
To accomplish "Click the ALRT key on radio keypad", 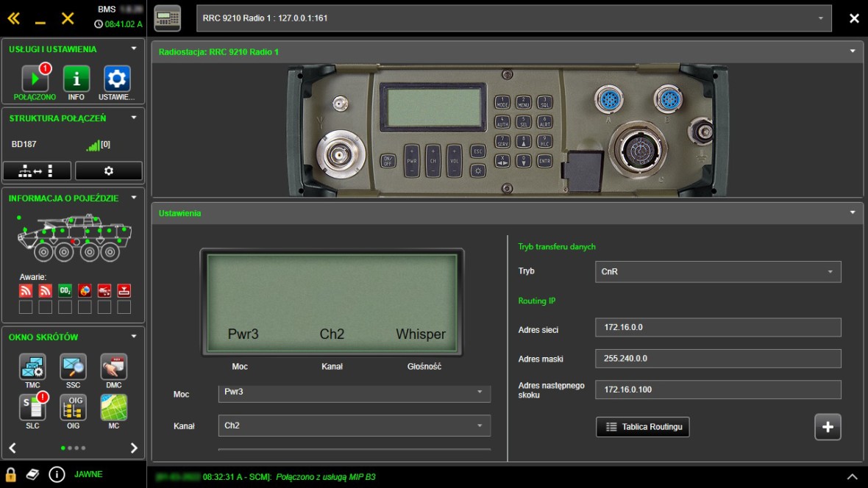I will point(545,122).
